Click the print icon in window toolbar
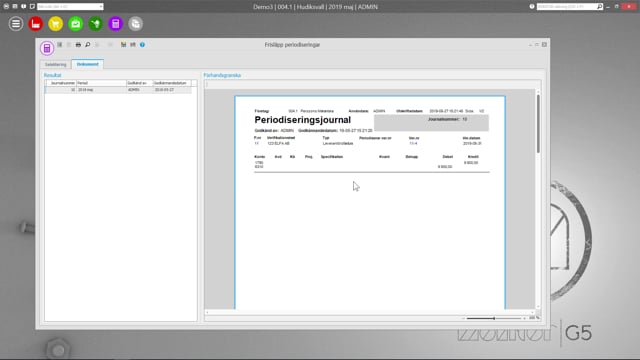This screenshot has height=360, width=640. coord(78,44)
